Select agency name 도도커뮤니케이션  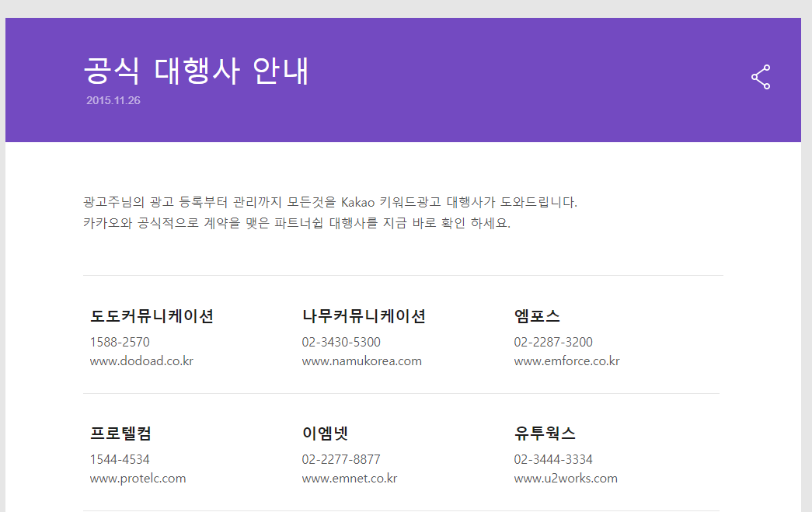coord(152,315)
